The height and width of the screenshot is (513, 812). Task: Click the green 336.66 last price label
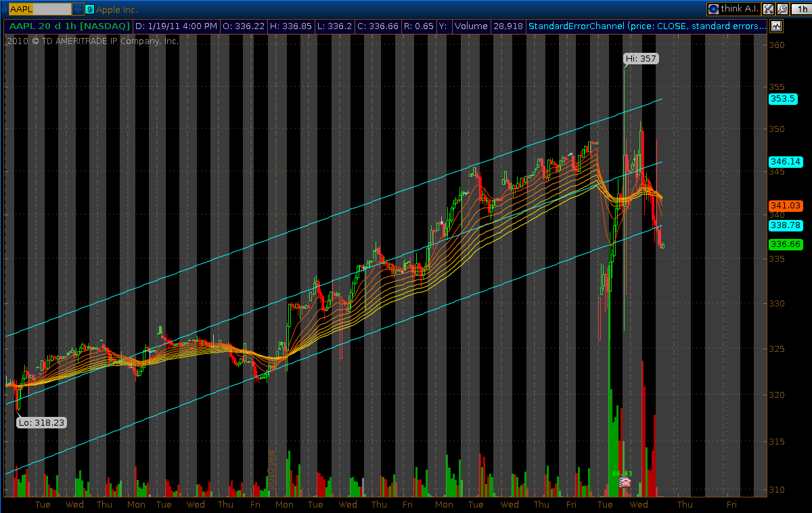(x=785, y=244)
